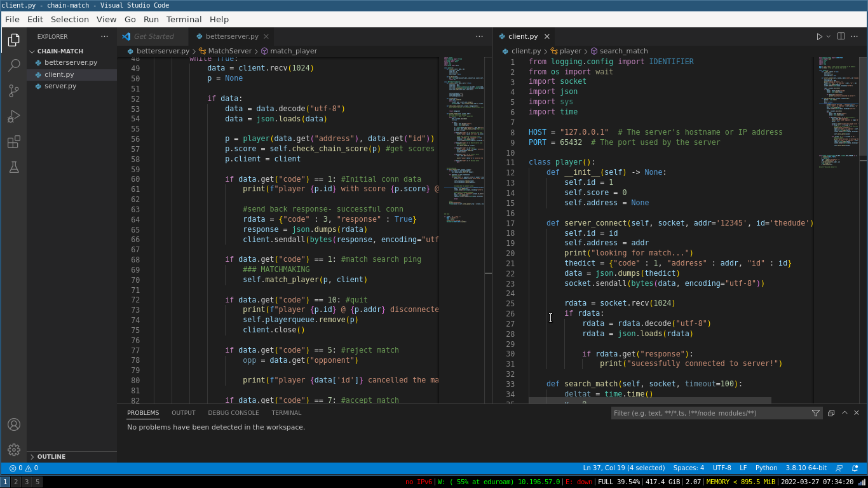Open the Testing flask icon
868x488 pixels.
(x=13, y=167)
